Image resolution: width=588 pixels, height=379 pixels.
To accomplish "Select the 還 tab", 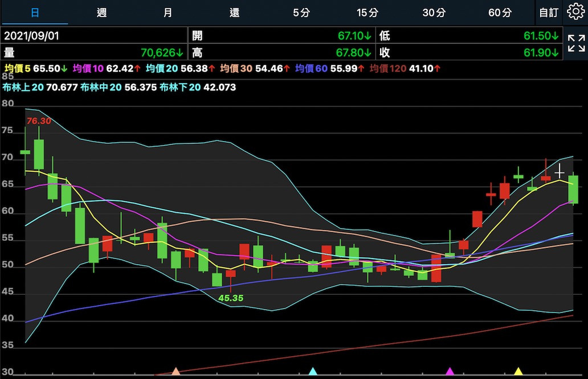I will point(234,13).
